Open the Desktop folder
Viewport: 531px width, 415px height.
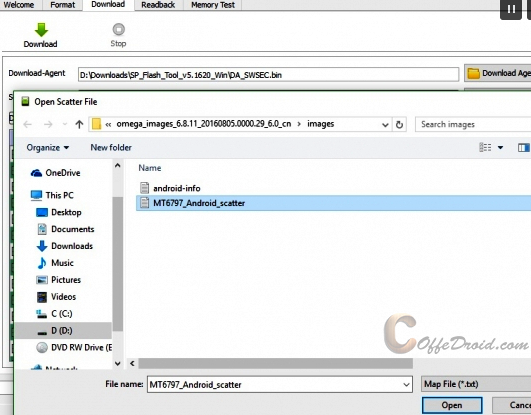59,212
